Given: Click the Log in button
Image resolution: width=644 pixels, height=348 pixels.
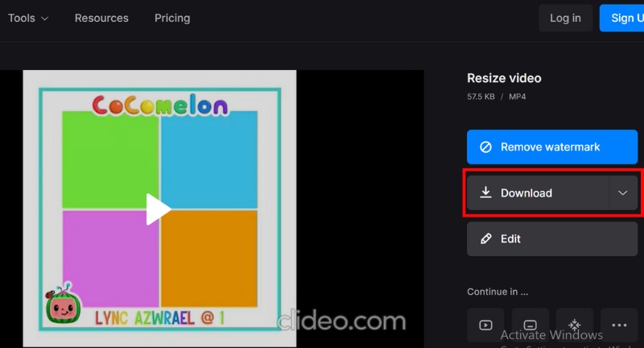Looking at the screenshot, I should [x=565, y=18].
